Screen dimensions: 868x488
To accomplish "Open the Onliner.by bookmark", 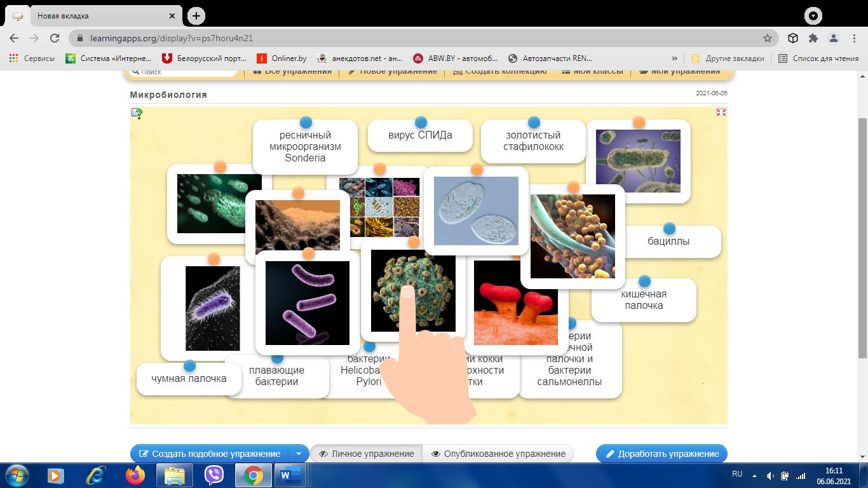I will tap(281, 58).
